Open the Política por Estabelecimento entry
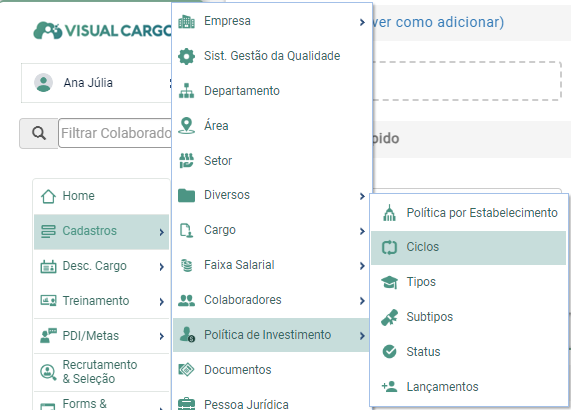The width and height of the screenshot is (571, 410). (x=468, y=213)
